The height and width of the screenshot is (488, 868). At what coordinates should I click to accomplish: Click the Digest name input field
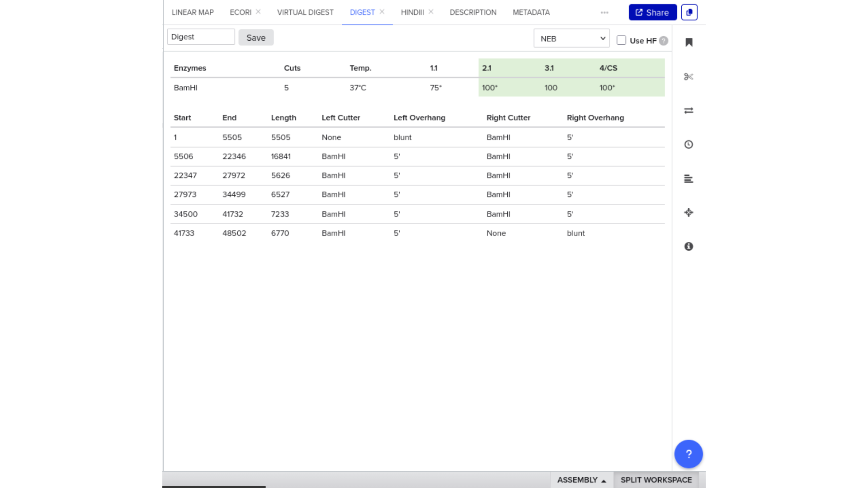pos(201,37)
